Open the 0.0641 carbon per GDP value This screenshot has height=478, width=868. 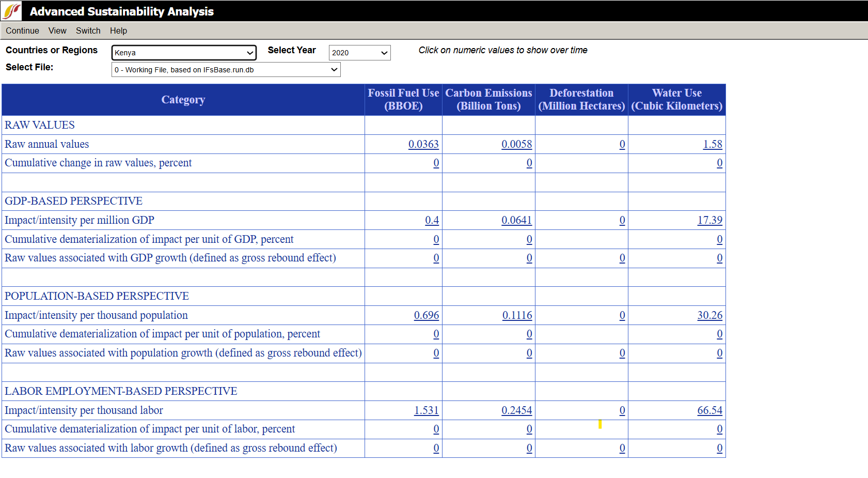pos(516,220)
